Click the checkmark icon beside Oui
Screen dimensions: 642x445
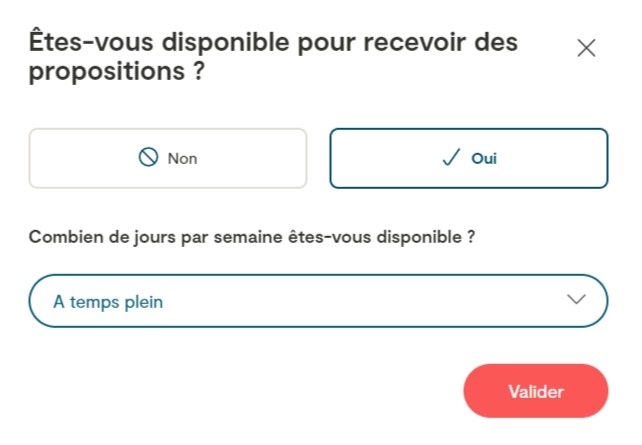coord(451,158)
